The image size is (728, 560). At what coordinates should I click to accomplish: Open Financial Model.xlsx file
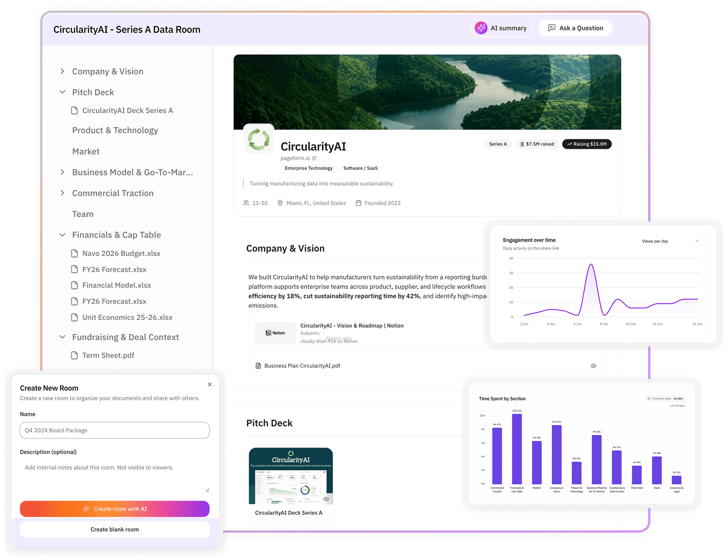tap(117, 285)
